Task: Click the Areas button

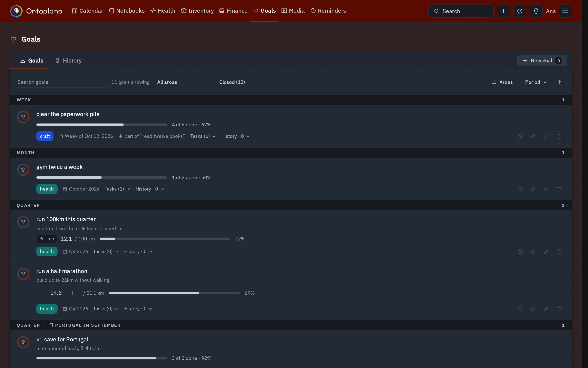Action: click(x=502, y=82)
